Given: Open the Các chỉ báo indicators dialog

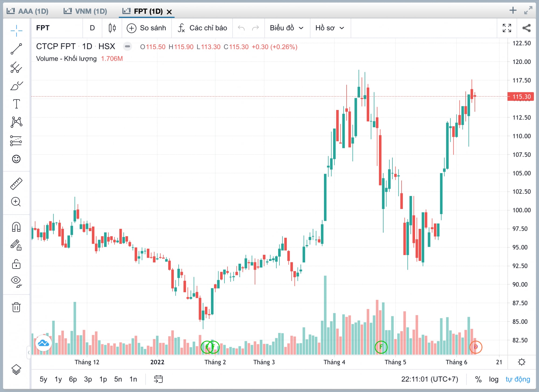Looking at the screenshot, I should 202,28.
